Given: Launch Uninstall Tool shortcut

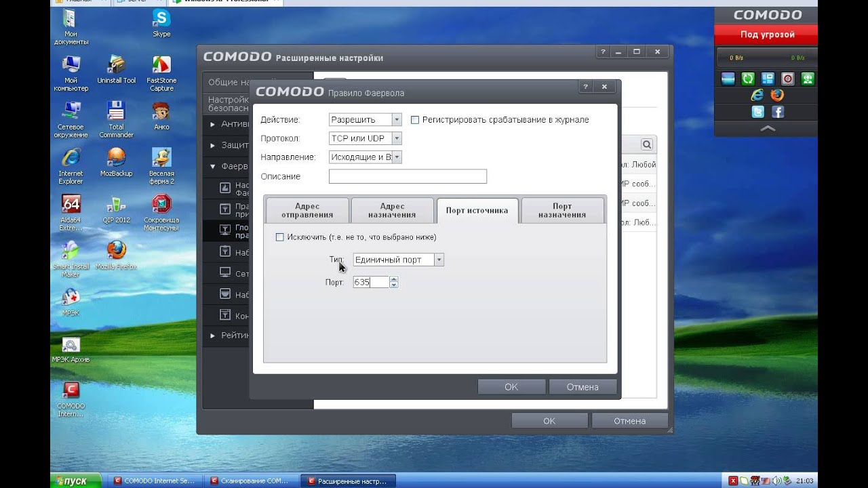Looking at the screenshot, I should [x=116, y=69].
